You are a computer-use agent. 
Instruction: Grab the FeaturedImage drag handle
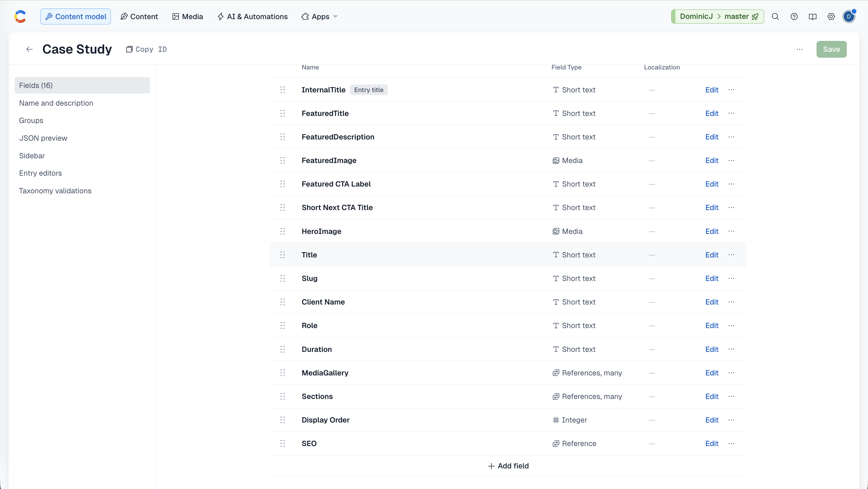[x=282, y=161]
